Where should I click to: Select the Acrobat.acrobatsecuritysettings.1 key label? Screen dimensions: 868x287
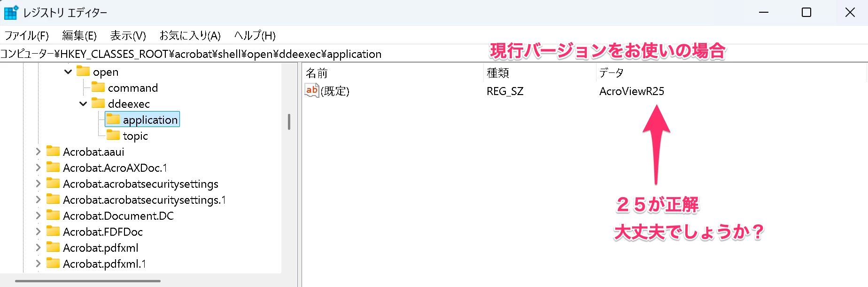click(144, 200)
